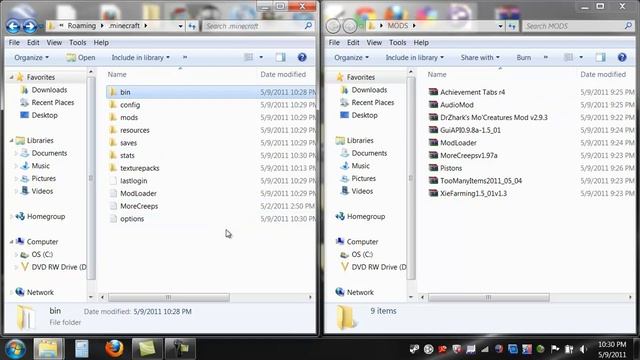Open view options dropdown arrow in .minecraft window
This screenshot has width=640, height=360.
tap(261, 58)
